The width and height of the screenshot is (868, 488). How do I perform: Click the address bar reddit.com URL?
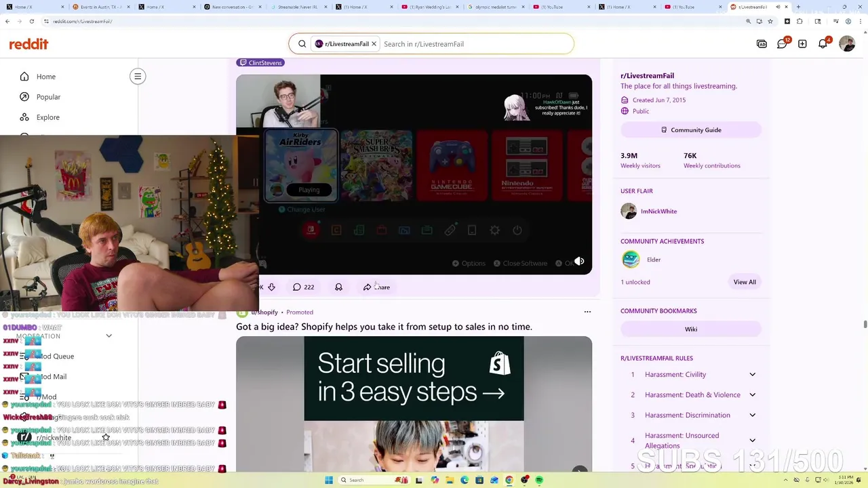(x=82, y=22)
